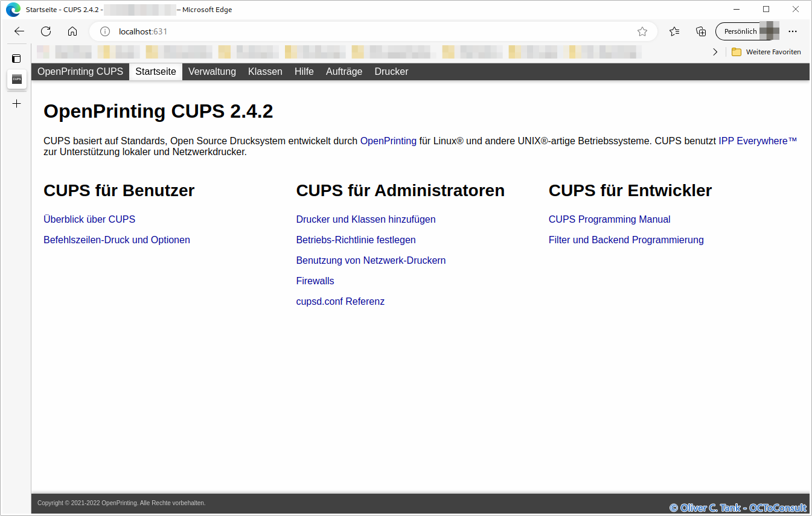Viewport: 812px width, 516px height.
Task: Click the Edge logo in title bar
Action: pyautogui.click(x=13, y=10)
